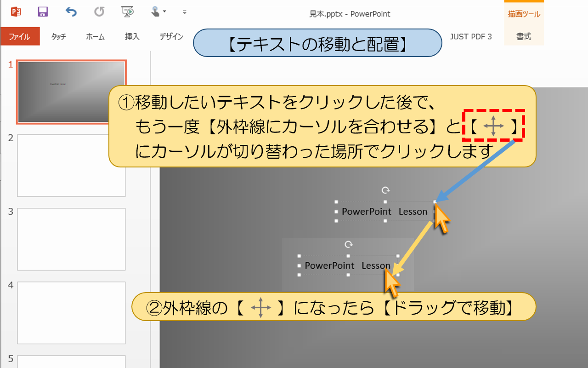Screen dimensions: 588x368
Task: Start slideshow from beginning icon
Action: [127, 11]
